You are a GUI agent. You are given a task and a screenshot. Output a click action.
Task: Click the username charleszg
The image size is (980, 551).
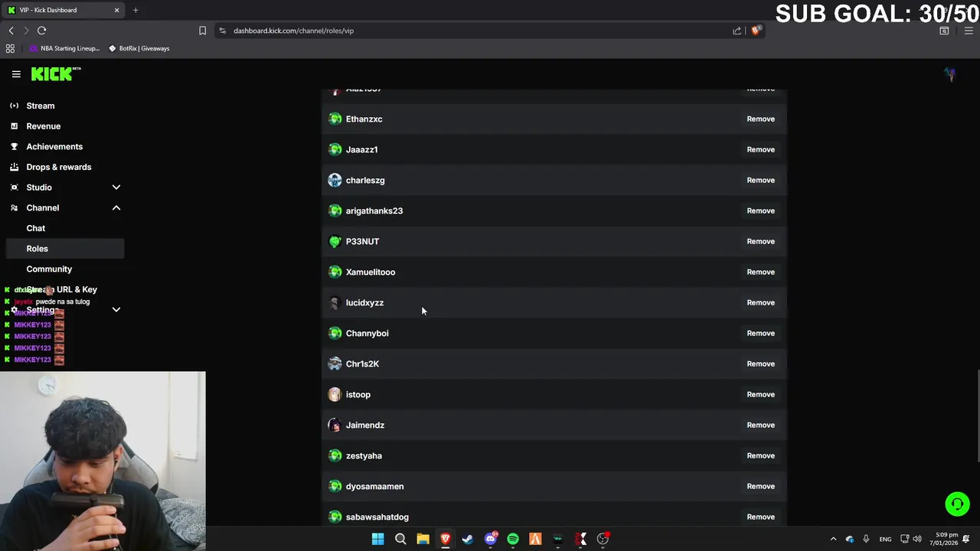[x=365, y=180]
